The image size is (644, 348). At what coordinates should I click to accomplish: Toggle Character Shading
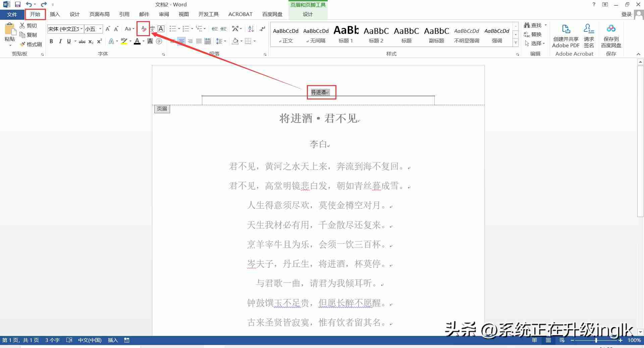click(x=150, y=41)
